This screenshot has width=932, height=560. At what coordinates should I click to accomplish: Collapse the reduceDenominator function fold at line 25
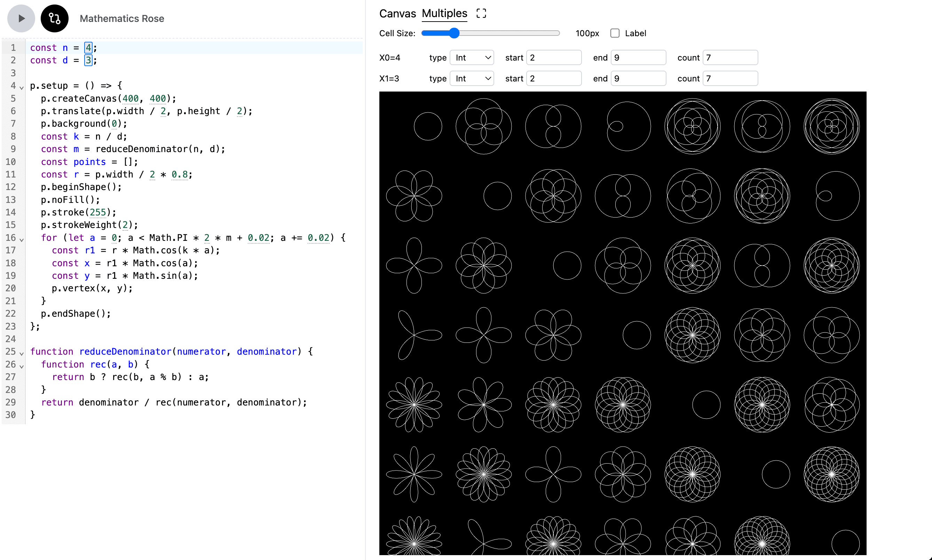[22, 354]
